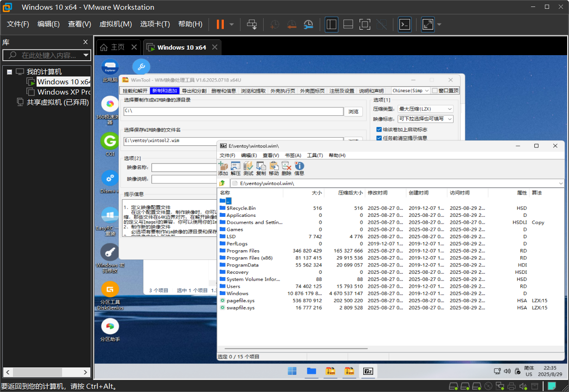Open the VMware 选项卡(T) menu

[x=155, y=24]
